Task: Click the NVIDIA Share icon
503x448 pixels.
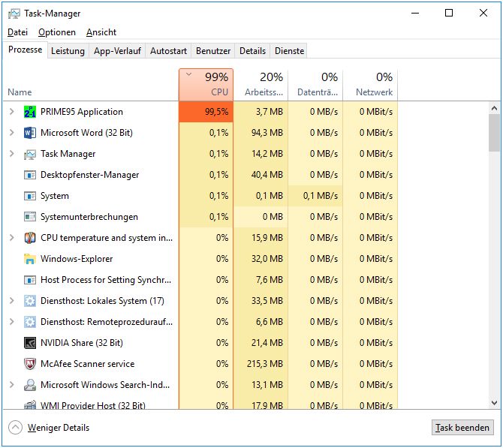Action: 30,343
